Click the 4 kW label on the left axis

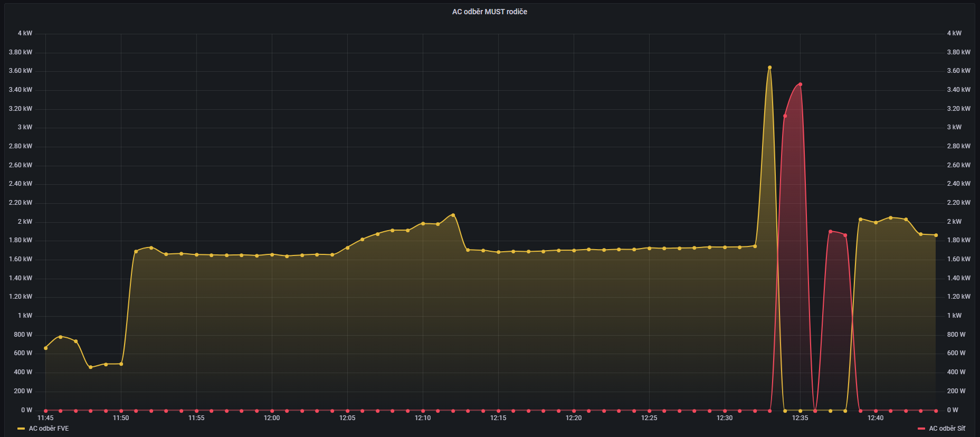pos(25,33)
